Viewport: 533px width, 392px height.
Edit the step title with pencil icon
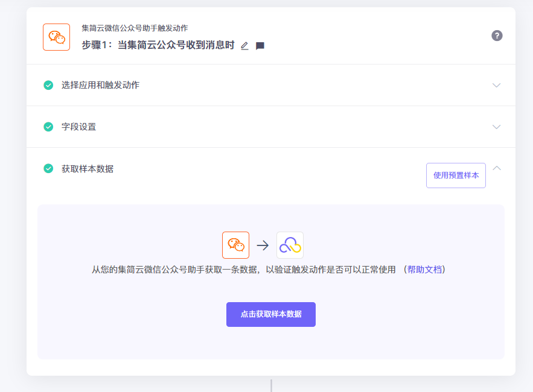244,45
